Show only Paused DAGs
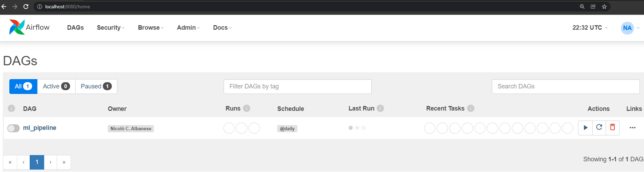 point(96,86)
